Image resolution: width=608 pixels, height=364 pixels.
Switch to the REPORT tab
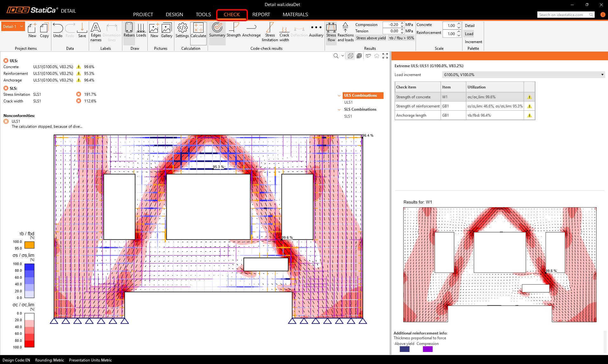pyautogui.click(x=261, y=15)
